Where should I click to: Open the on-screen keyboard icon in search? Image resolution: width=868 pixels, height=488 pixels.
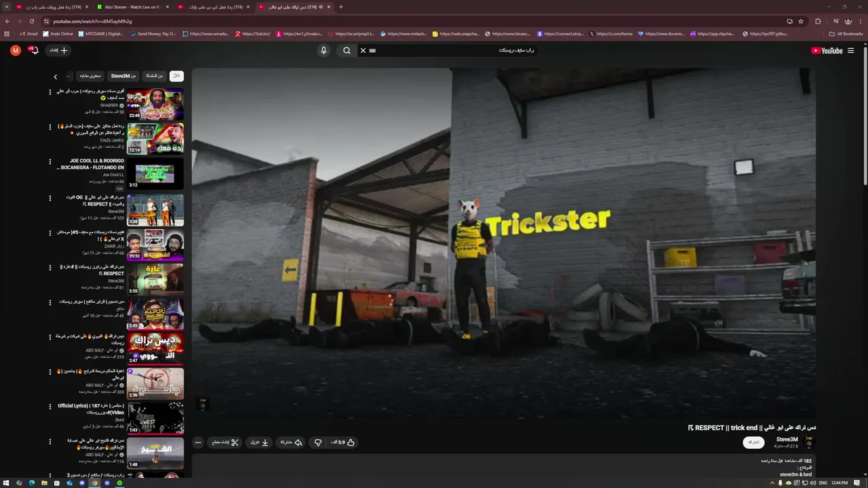pyautogui.click(x=372, y=50)
